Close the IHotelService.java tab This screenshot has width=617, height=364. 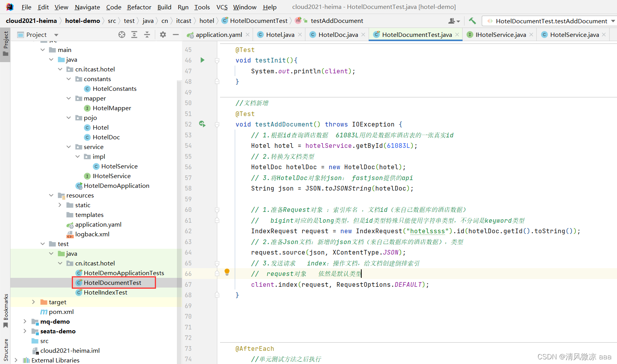click(x=531, y=35)
